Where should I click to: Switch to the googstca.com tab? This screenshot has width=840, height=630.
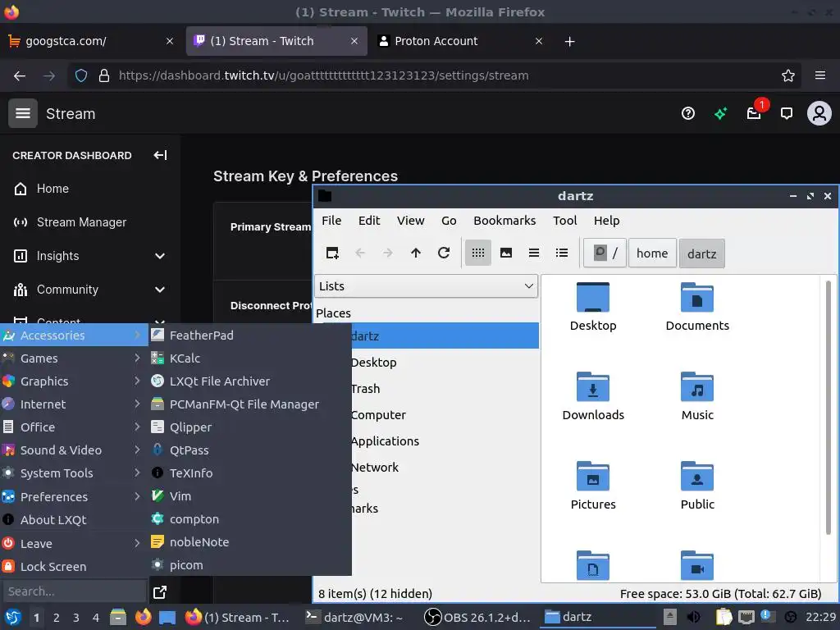(91, 41)
